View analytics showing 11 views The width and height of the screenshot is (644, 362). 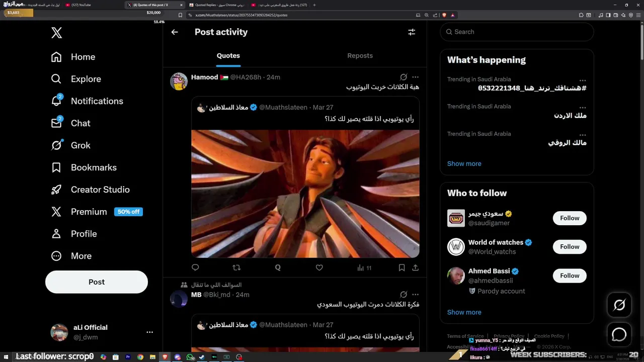tap(364, 267)
